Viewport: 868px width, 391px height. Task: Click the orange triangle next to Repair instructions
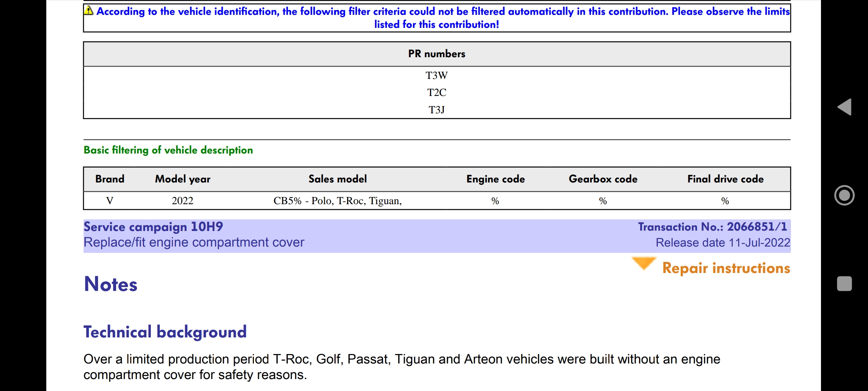643,264
